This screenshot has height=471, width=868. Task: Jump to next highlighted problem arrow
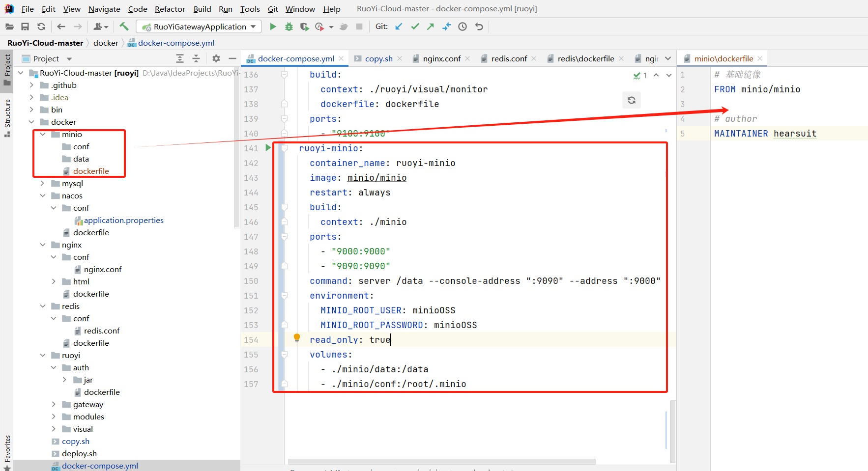[669, 75]
